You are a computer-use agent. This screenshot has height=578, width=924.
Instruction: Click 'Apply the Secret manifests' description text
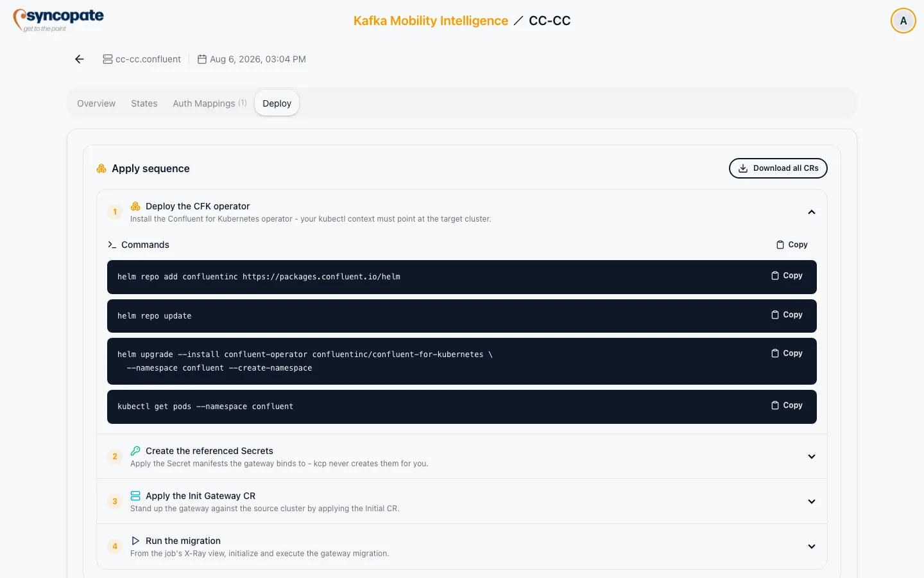tap(279, 464)
